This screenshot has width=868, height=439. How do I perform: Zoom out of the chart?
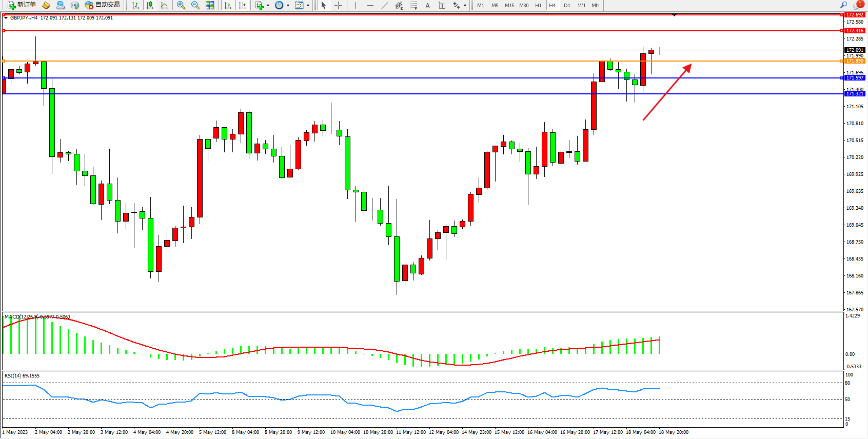pos(195,5)
